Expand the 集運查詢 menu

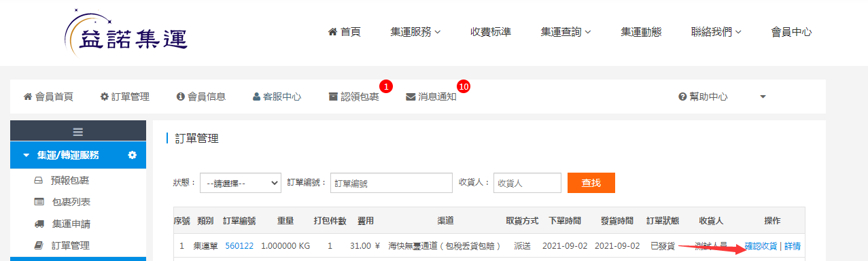(566, 32)
